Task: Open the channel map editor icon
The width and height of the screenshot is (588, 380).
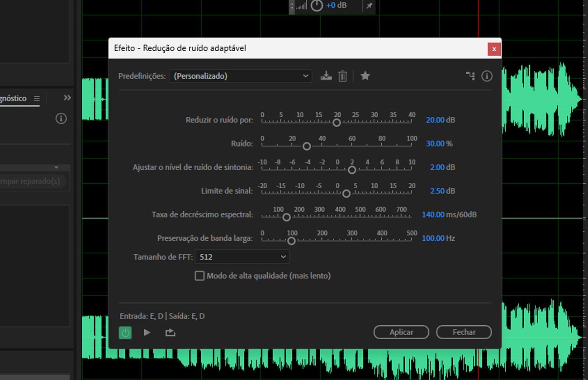Action: pos(470,76)
